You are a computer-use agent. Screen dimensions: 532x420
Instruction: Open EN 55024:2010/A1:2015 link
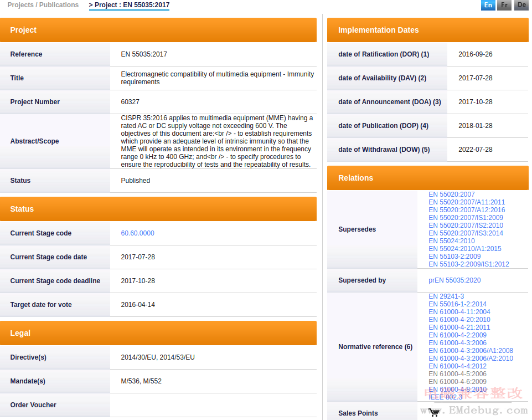click(465, 249)
